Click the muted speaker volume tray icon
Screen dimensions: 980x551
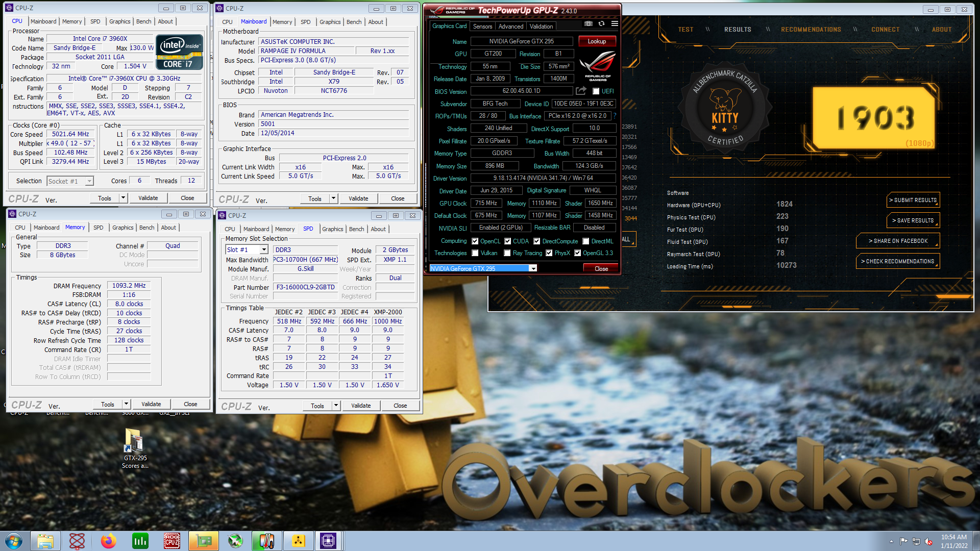(928, 541)
